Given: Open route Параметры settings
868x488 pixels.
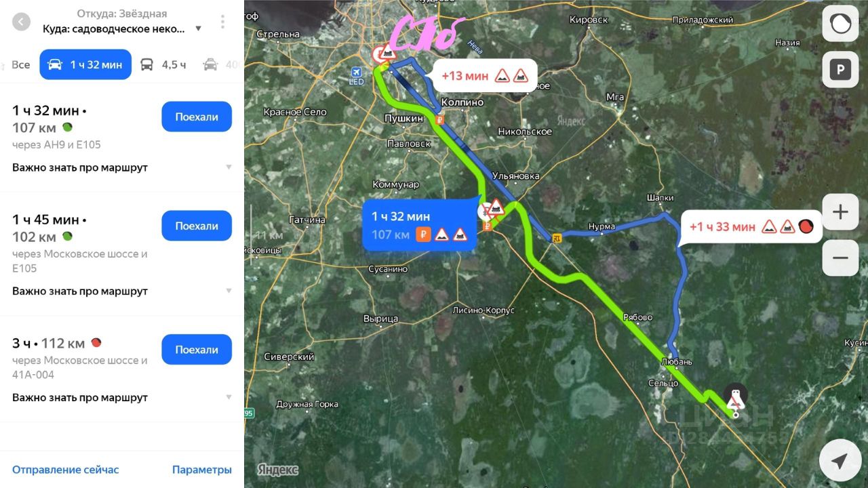Looking at the screenshot, I should 202,470.
